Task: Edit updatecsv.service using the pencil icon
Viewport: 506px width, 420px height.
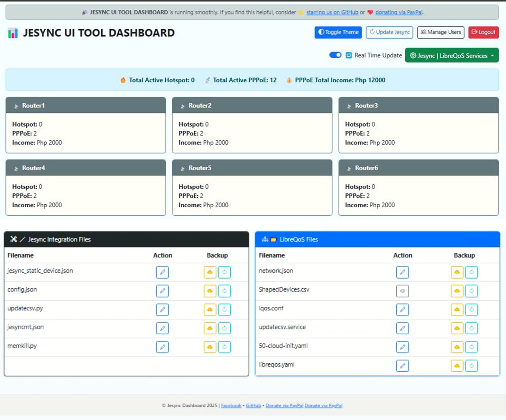Action: [x=402, y=328]
